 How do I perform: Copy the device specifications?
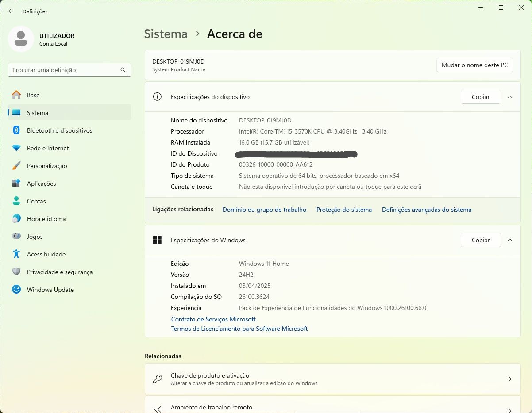481,97
